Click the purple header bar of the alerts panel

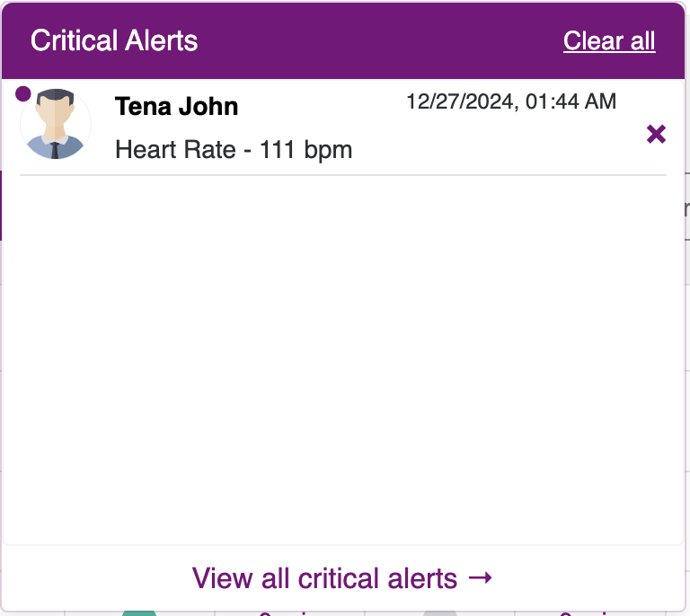pyautogui.click(x=343, y=40)
